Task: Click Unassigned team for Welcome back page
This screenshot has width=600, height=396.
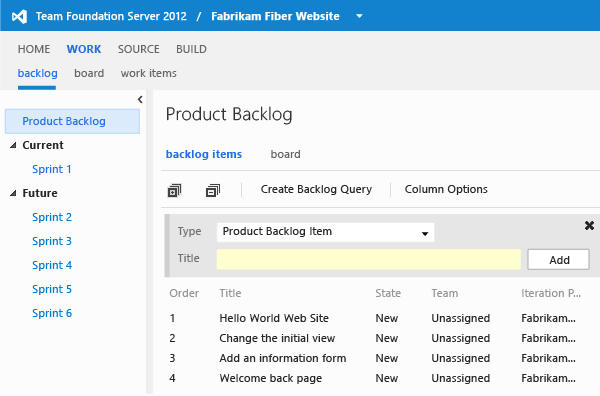Action: coord(461,378)
